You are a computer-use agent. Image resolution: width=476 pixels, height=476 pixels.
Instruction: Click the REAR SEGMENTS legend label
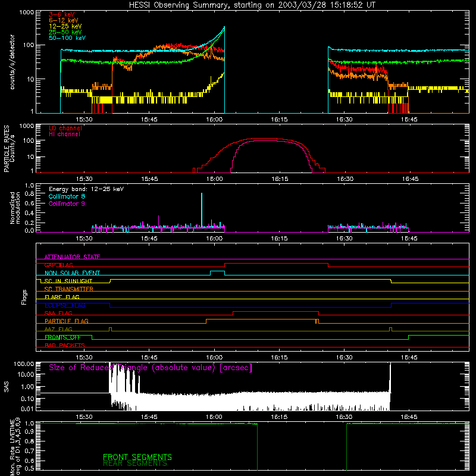pos(135,464)
